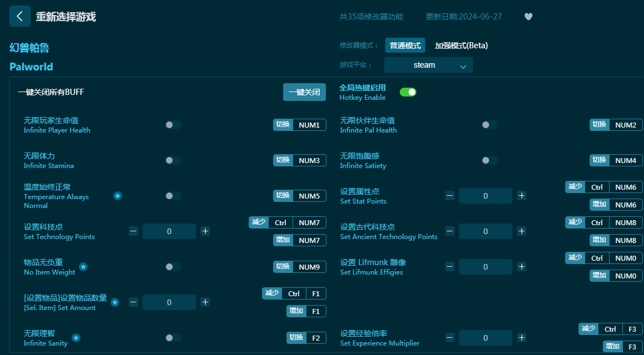This screenshot has height=355, width=644.
Task: Increase Set Experience Multiplier with plus
Action: coord(522,338)
